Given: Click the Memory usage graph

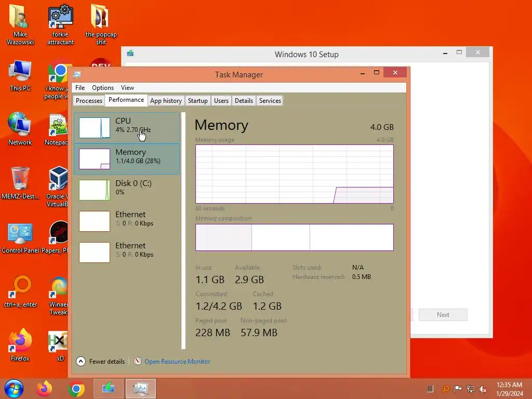Looking at the screenshot, I should click(x=295, y=174).
